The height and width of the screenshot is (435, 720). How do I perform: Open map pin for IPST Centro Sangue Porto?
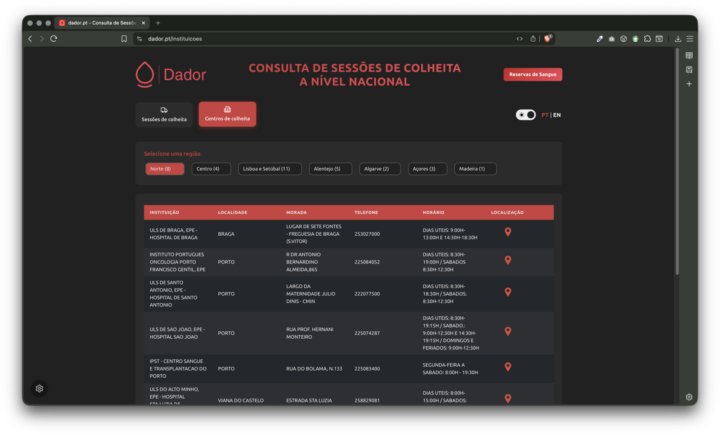pyautogui.click(x=508, y=367)
